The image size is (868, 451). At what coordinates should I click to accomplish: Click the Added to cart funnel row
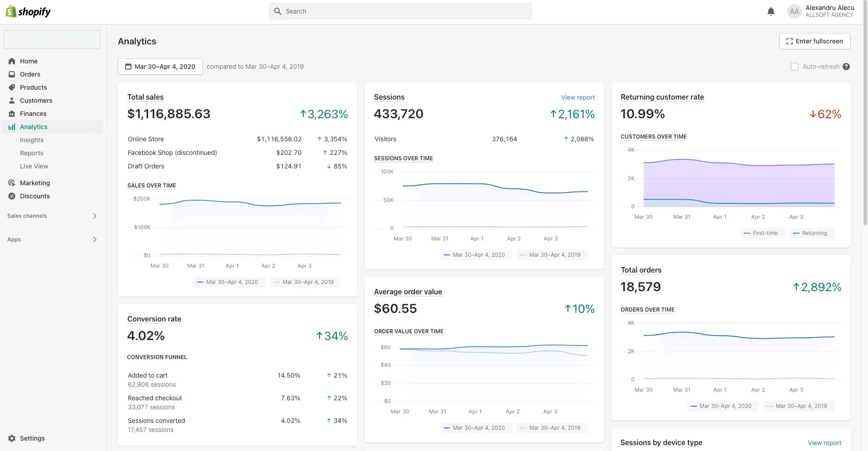tap(238, 380)
